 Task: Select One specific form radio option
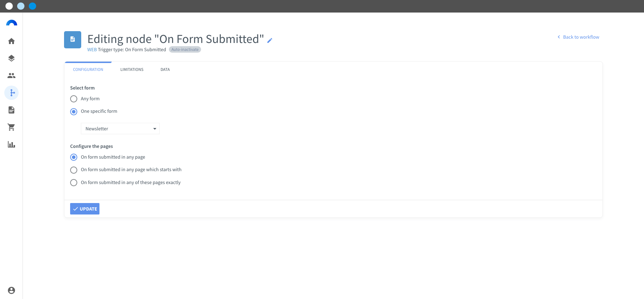[74, 112]
